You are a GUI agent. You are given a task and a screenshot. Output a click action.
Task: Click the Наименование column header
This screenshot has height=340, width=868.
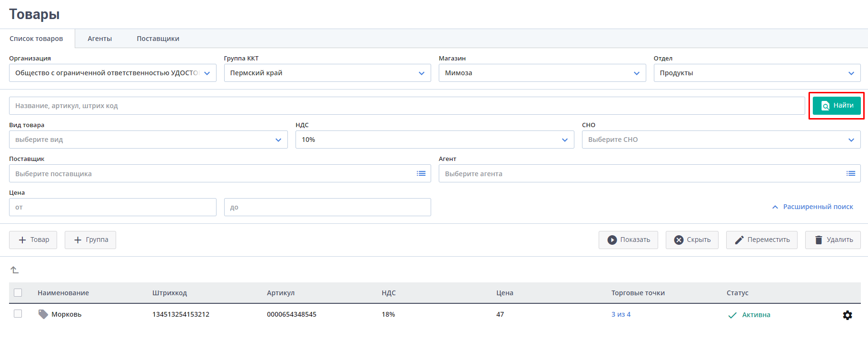pyautogui.click(x=63, y=293)
